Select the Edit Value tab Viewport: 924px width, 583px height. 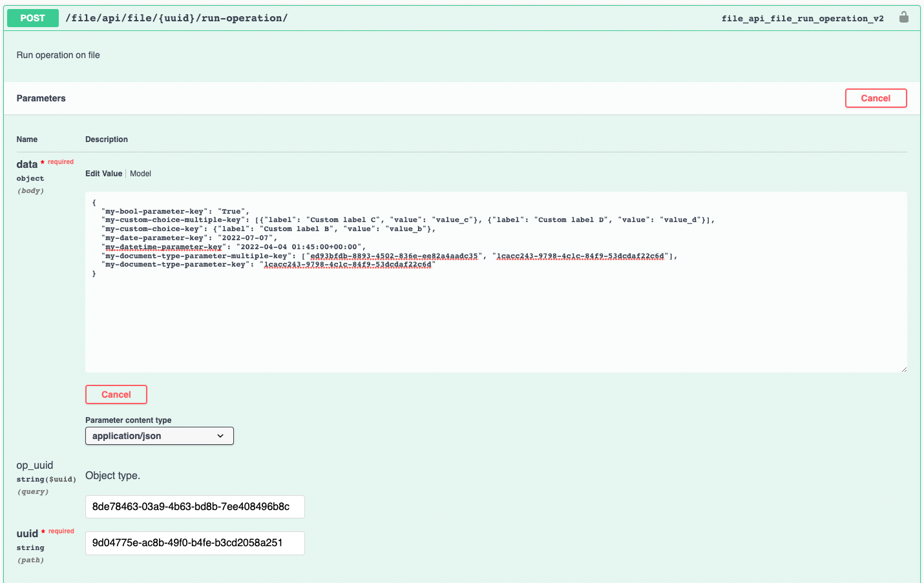[103, 174]
